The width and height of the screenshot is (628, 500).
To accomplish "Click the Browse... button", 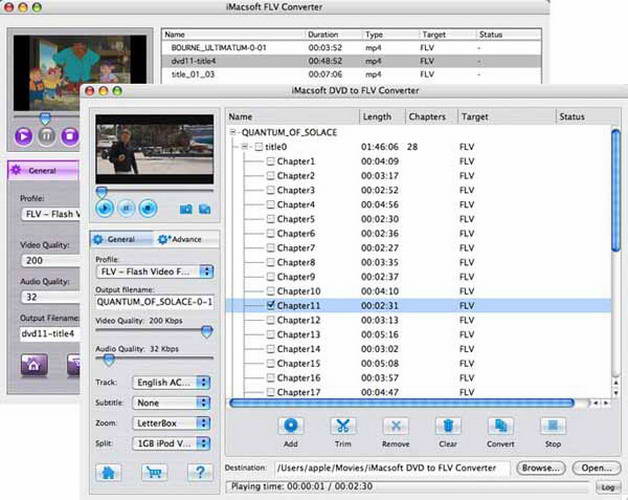I will 541,467.
